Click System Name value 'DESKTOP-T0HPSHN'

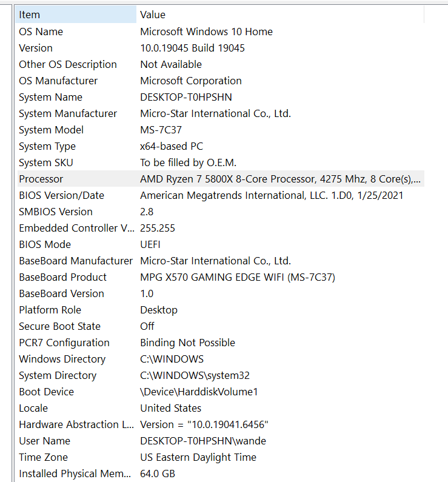[186, 97]
